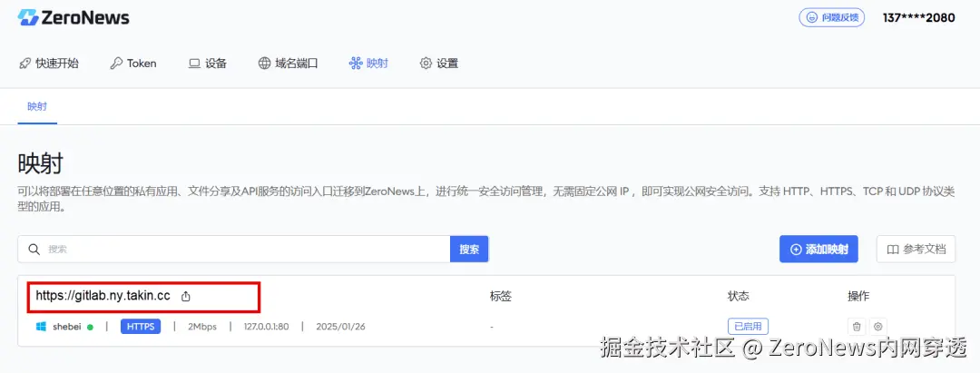Click the magnifier icon in search box
This screenshot has width=980, height=373.
tap(34, 249)
